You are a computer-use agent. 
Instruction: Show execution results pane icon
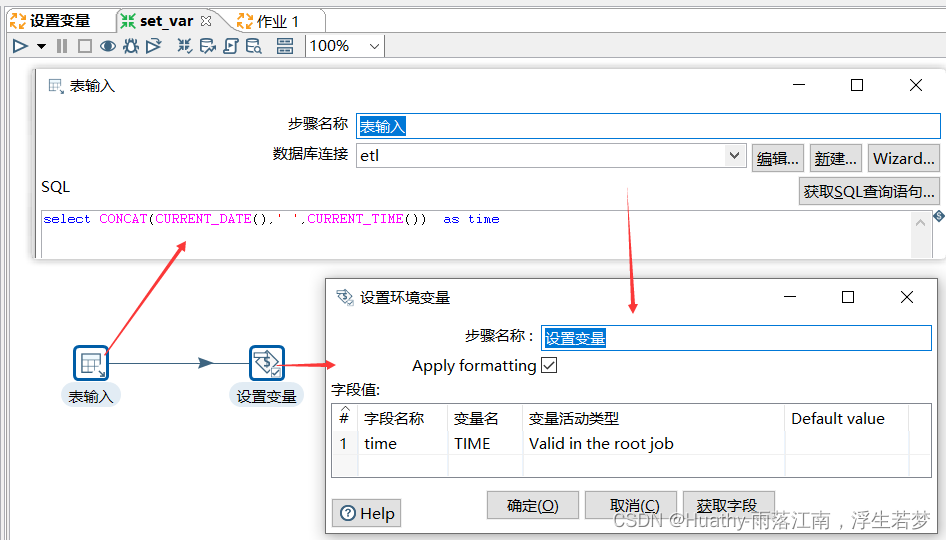coord(285,46)
